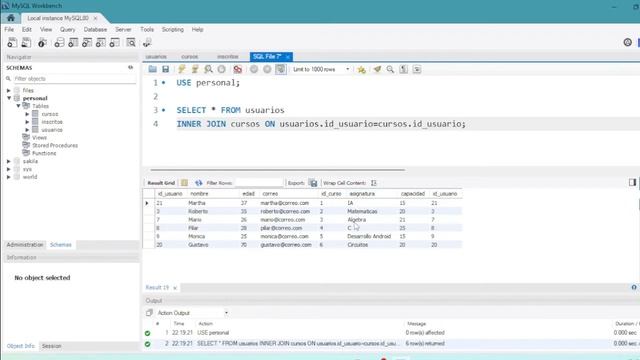Screen dimensions: 640x360
Task: Click the editor horizontal scrollbar
Action: pyautogui.click(x=278, y=170)
